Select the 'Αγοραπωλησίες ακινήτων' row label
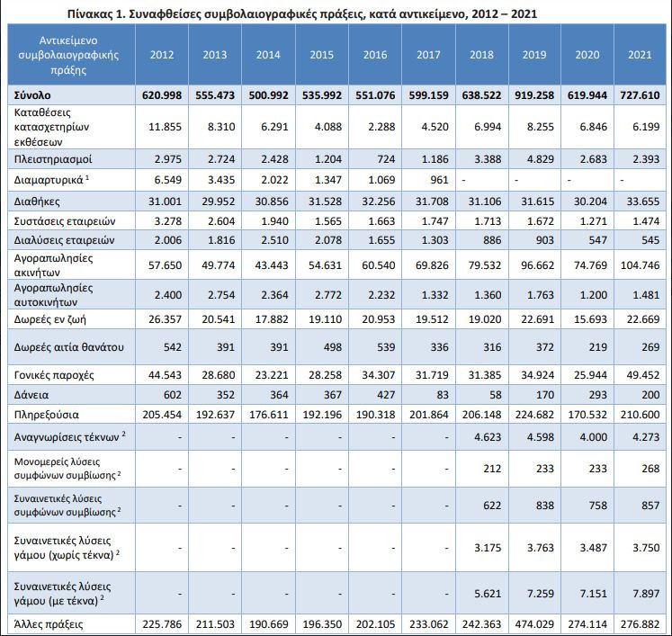This screenshot has height=636, width=672. [x=53, y=265]
